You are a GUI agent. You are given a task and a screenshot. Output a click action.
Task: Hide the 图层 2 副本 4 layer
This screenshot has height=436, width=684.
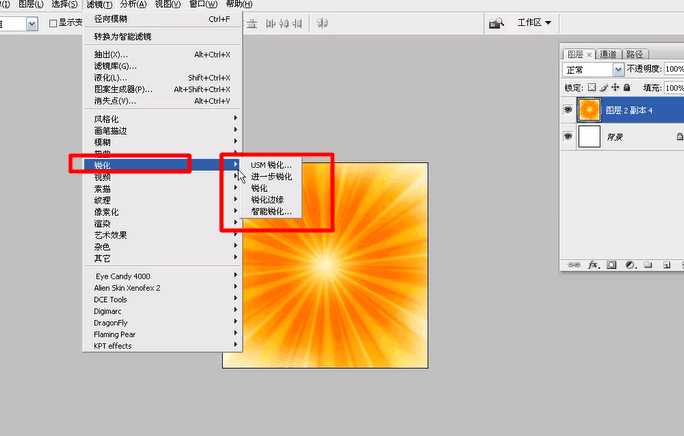569,109
